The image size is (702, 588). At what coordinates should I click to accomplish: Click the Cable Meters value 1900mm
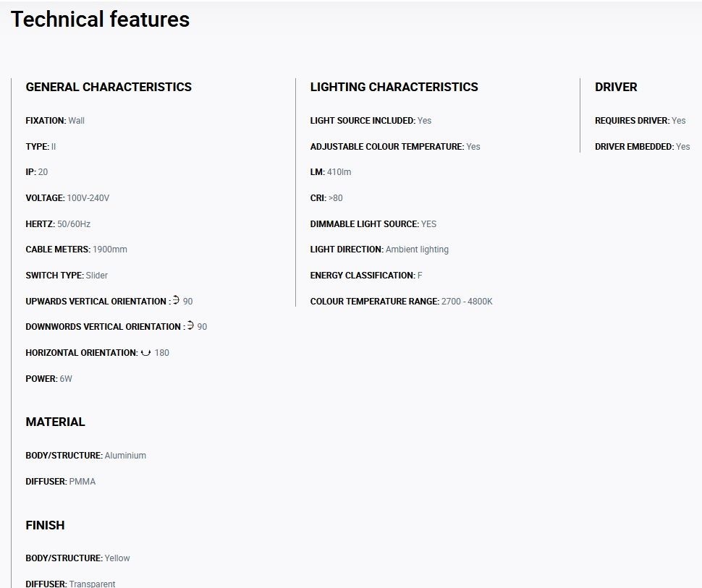point(110,250)
